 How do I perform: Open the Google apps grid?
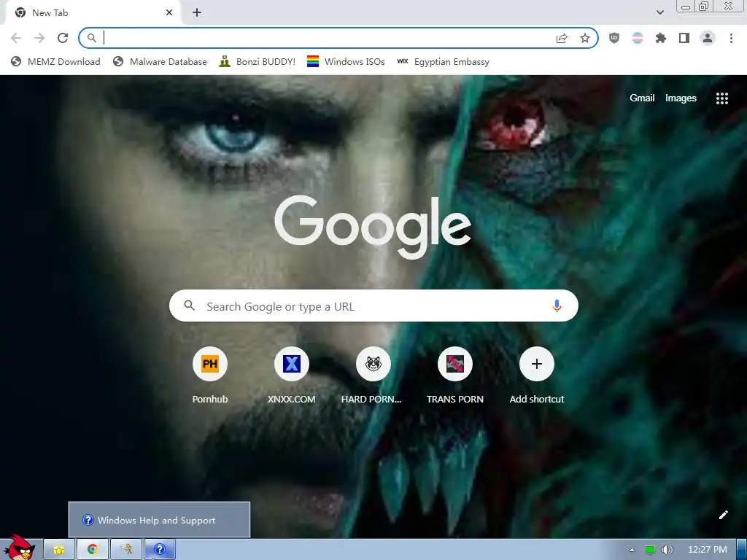tap(721, 98)
